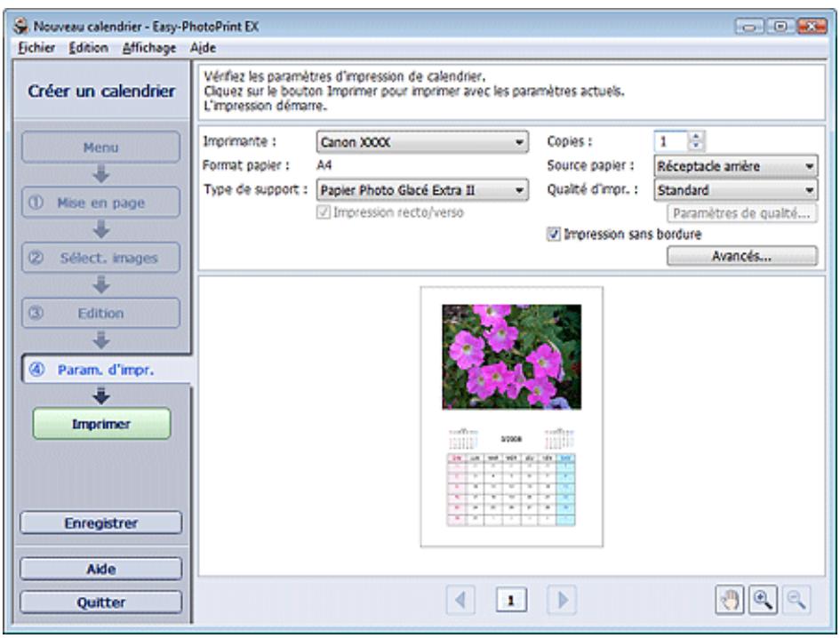Maximize the Easy-PhotoPrint EX window
Screen dimensions: 840x638
(x=780, y=26)
